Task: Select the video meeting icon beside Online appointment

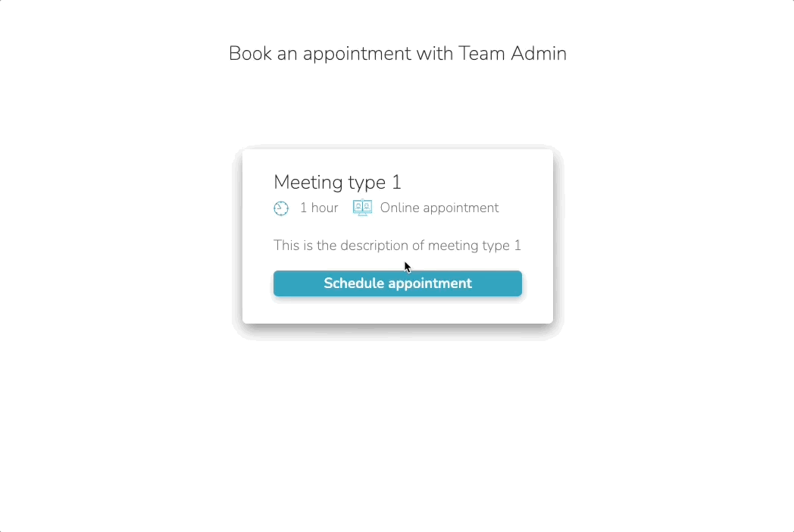Action: (x=363, y=208)
